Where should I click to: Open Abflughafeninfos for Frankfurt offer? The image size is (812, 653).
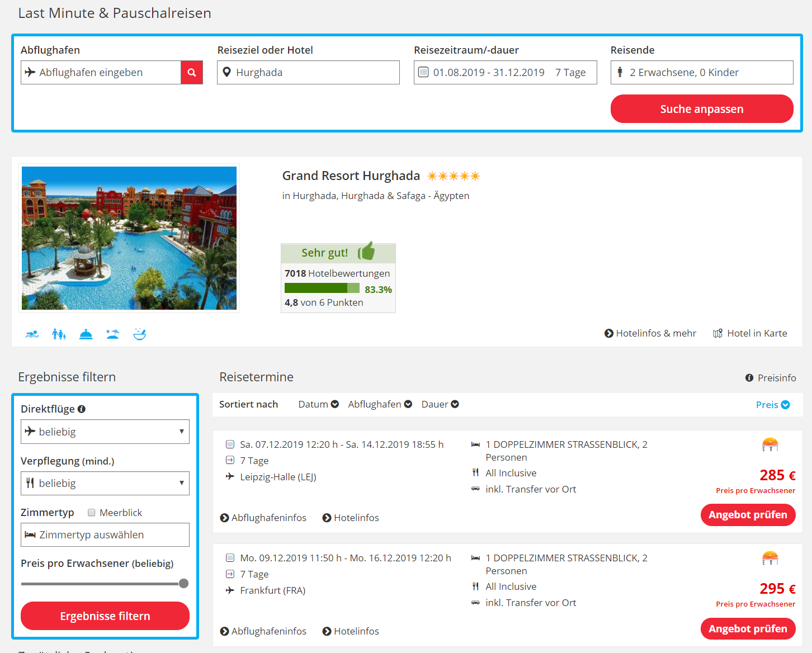[x=263, y=631]
